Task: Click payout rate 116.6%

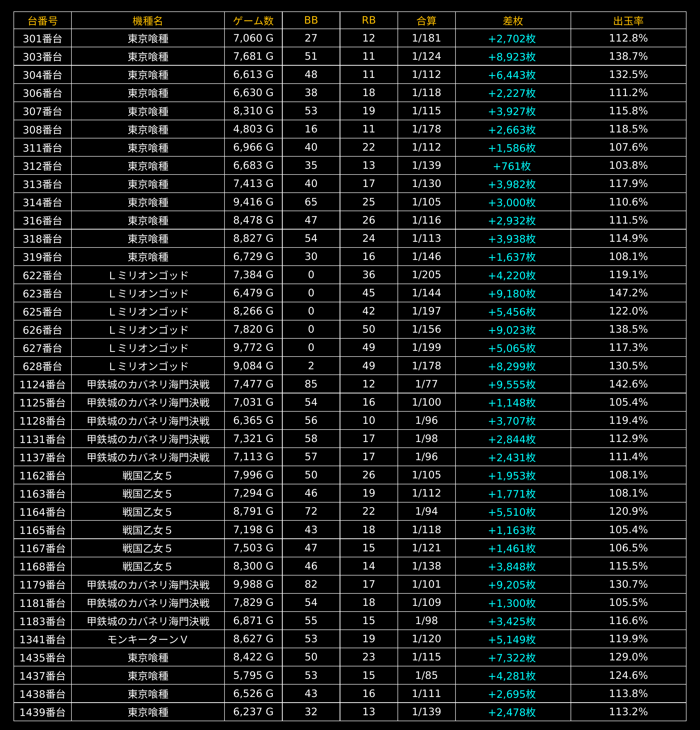Action: click(x=629, y=620)
